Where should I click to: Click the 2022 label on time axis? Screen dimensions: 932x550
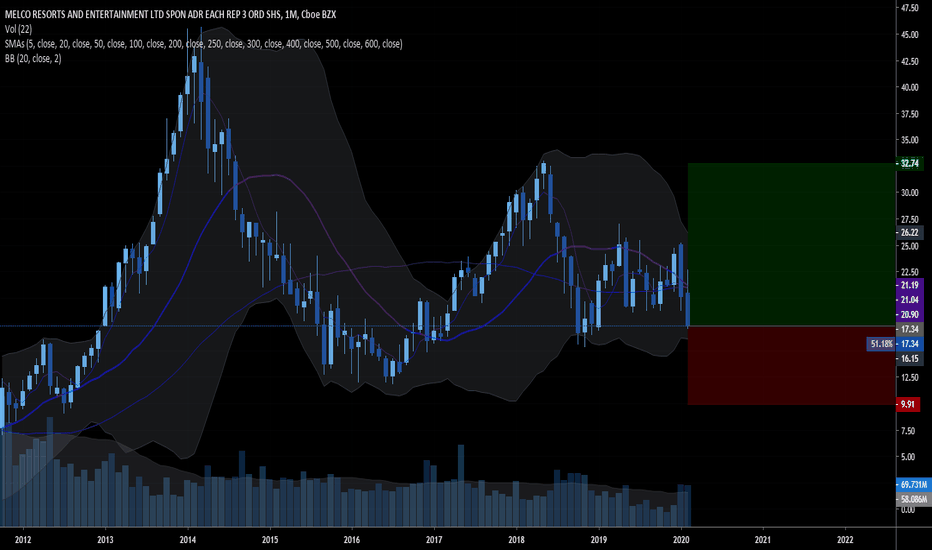click(x=845, y=539)
